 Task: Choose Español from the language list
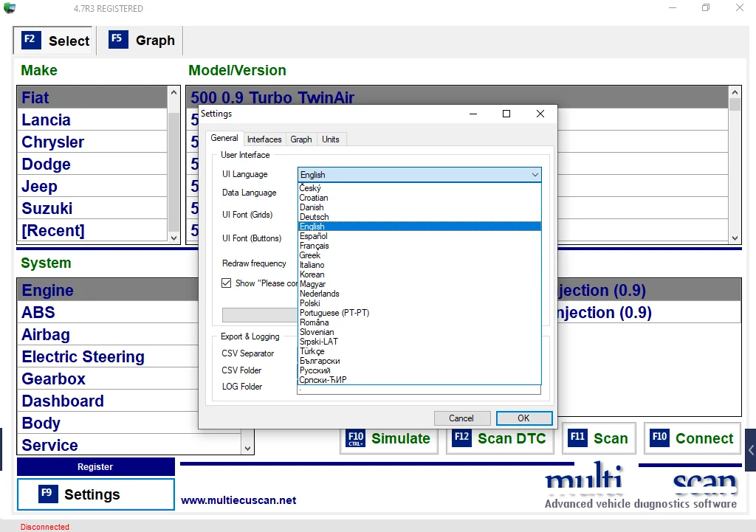(x=419, y=236)
